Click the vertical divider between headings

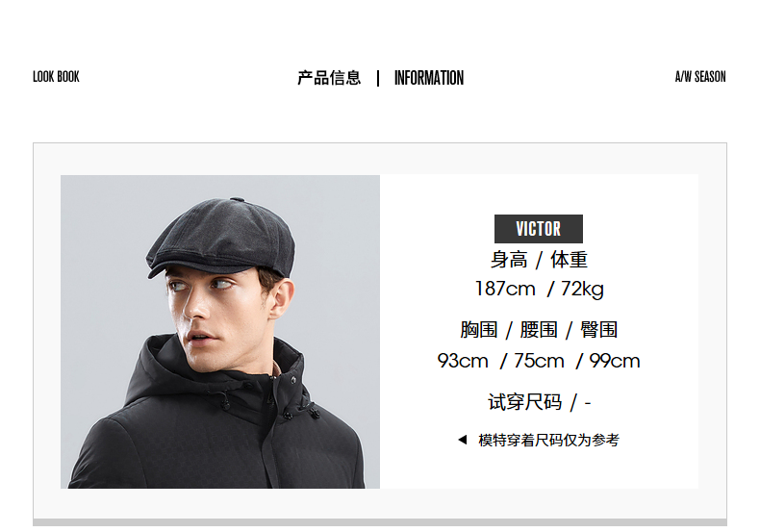click(x=378, y=78)
